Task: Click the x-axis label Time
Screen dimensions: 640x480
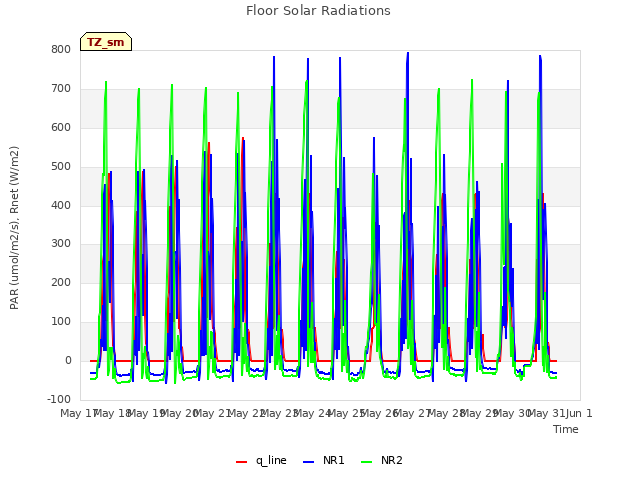Action: click(566, 429)
